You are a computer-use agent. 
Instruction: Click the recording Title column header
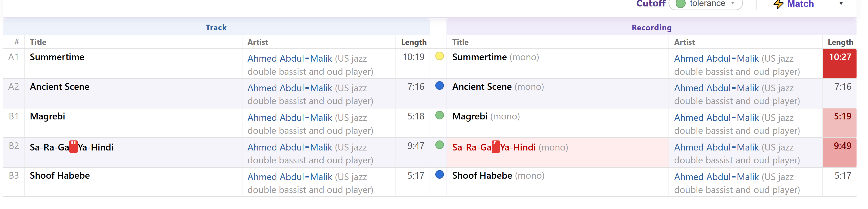[460, 42]
